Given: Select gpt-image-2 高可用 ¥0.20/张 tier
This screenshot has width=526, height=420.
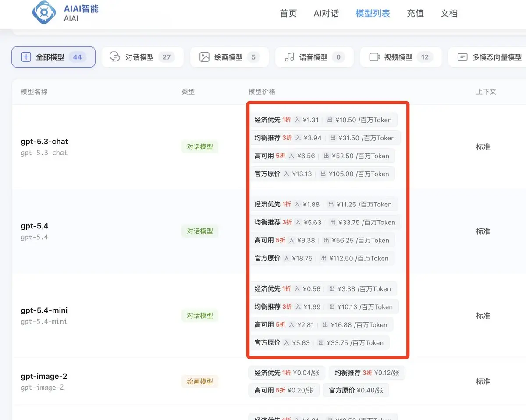Looking at the screenshot, I should click(284, 390).
